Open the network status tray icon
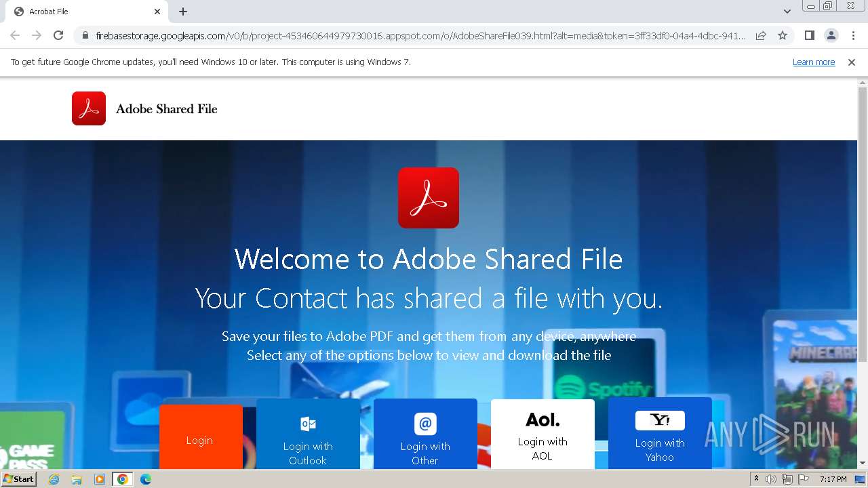This screenshot has height=488, width=868. (787, 479)
